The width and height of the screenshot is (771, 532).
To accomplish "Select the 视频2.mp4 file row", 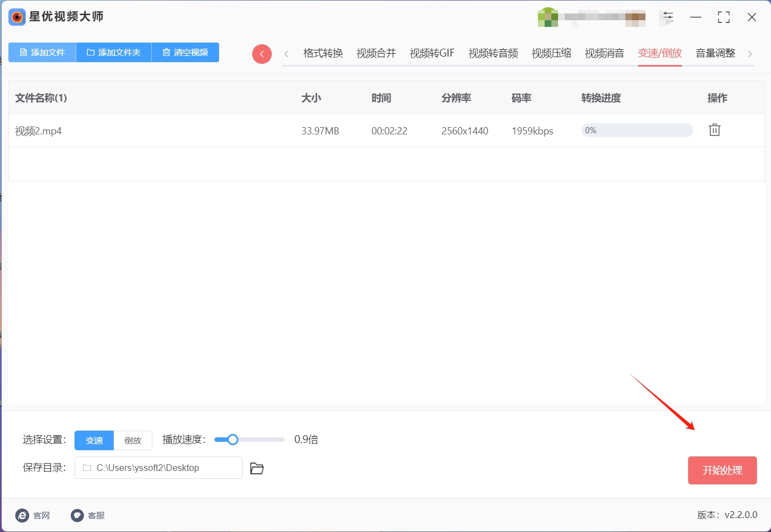I will 387,130.
